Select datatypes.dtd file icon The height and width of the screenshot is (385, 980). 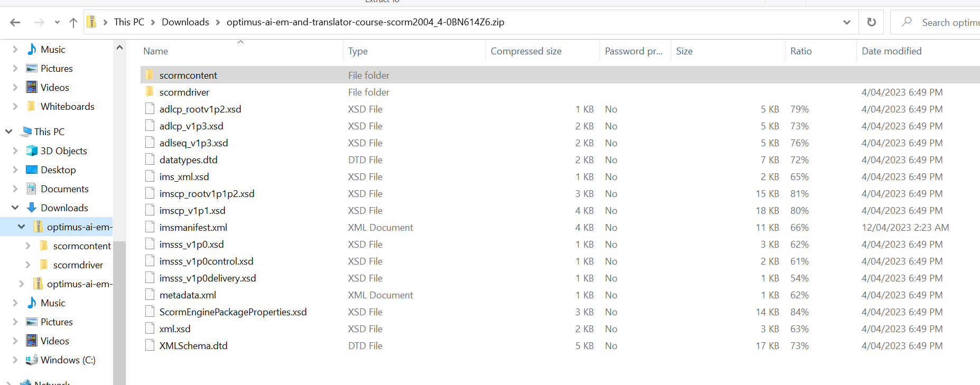coord(150,159)
